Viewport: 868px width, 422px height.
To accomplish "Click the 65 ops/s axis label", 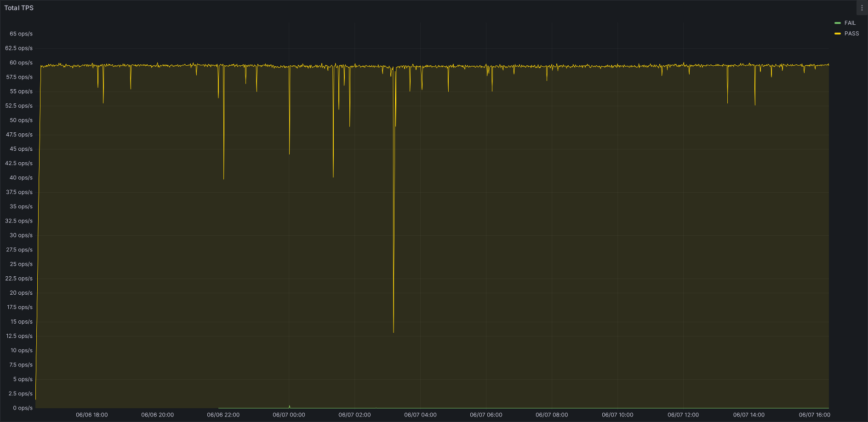I will coord(21,34).
